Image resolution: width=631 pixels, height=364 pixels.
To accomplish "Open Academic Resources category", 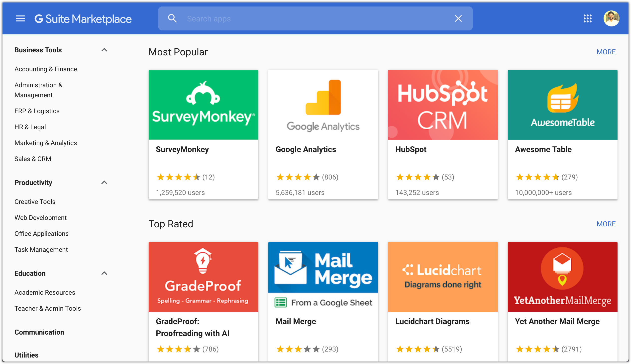I will 45,292.
